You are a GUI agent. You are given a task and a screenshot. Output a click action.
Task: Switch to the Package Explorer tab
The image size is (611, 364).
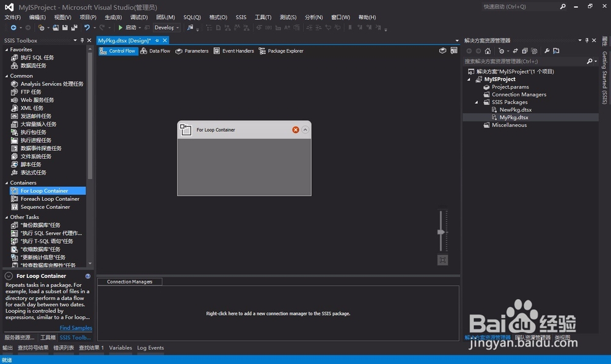coord(281,51)
